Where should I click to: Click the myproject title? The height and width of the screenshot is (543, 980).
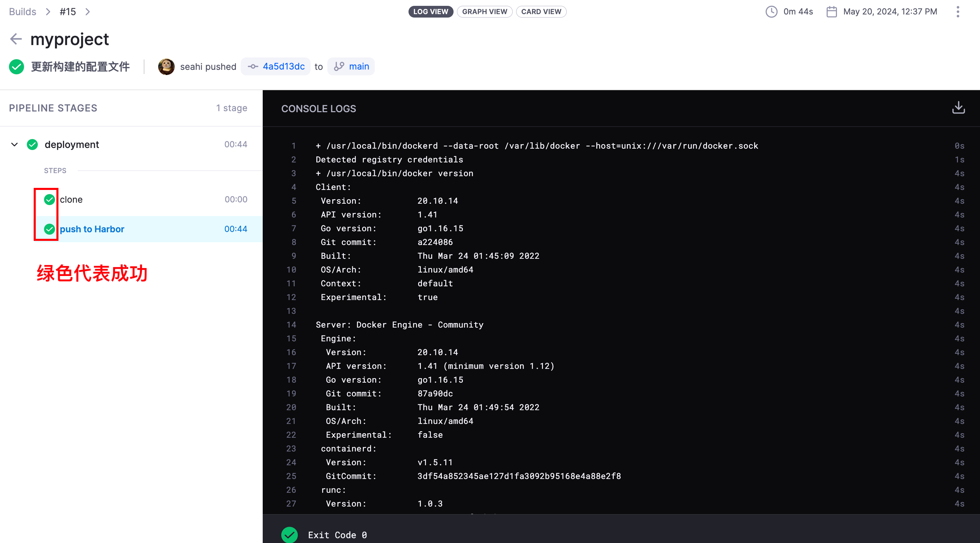69,39
